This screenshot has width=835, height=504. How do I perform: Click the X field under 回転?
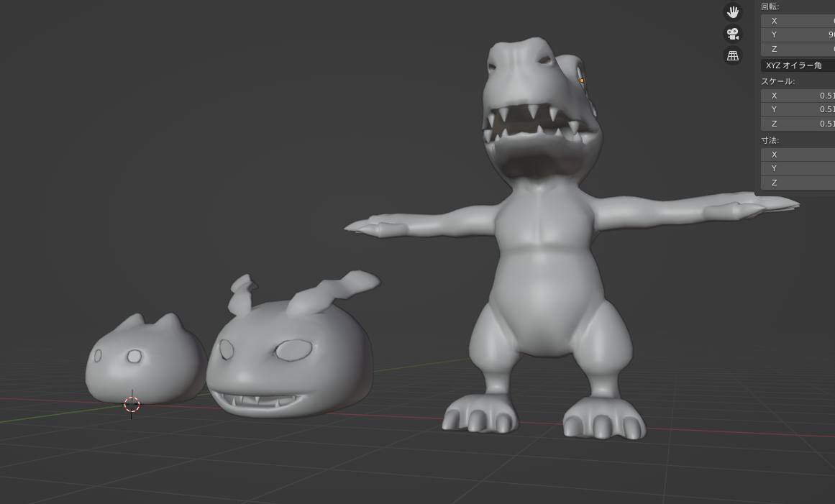[x=798, y=21]
